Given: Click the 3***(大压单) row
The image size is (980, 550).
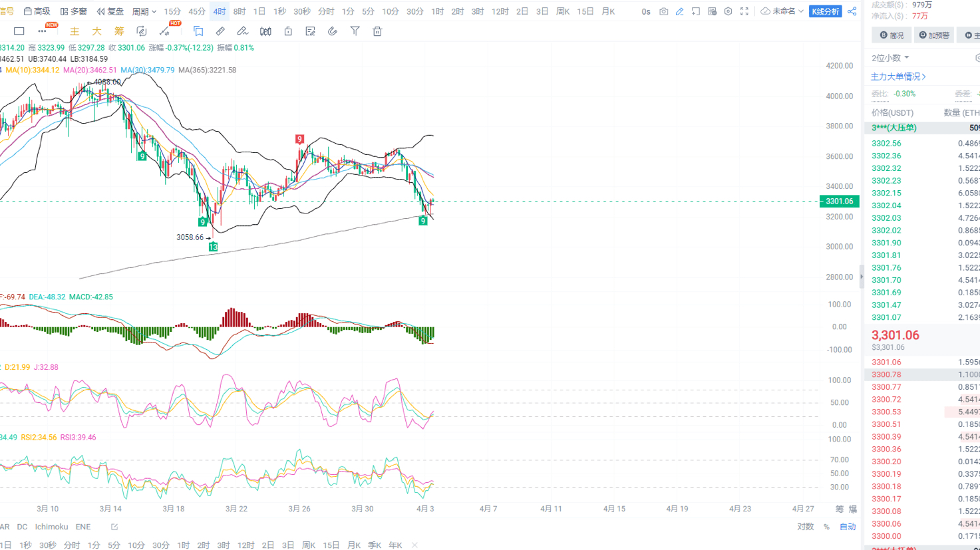Looking at the screenshot, I should (x=922, y=128).
